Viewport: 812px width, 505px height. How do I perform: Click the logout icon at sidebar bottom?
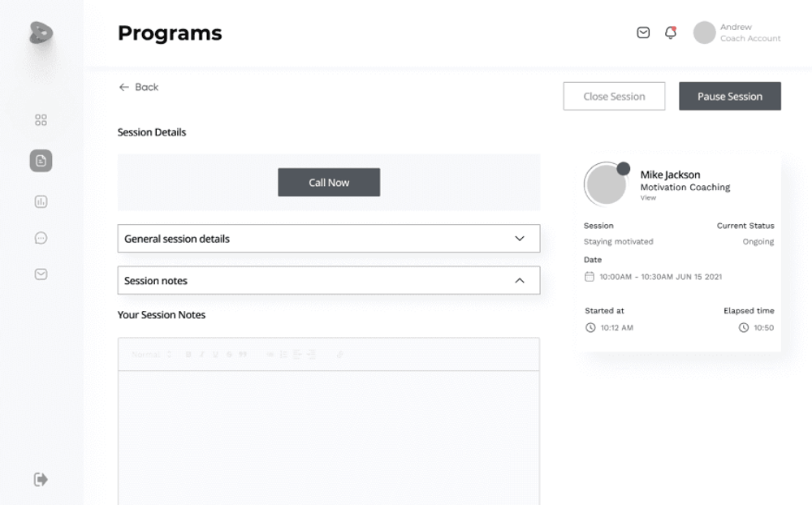pyautogui.click(x=41, y=479)
